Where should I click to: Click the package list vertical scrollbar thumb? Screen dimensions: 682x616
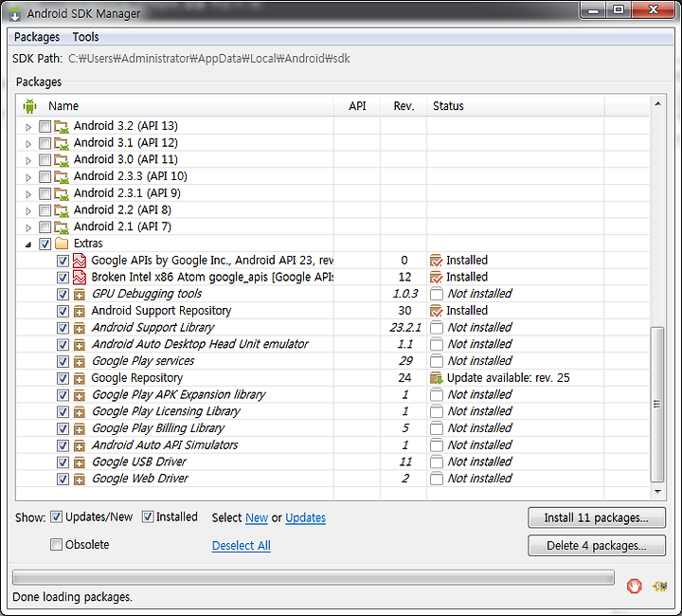click(657, 404)
